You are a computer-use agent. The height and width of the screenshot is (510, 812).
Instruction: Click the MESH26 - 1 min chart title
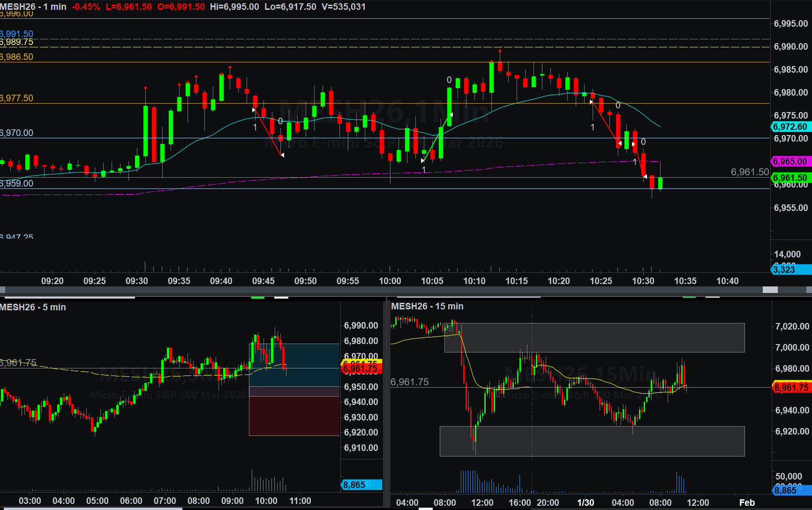tap(33, 7)
